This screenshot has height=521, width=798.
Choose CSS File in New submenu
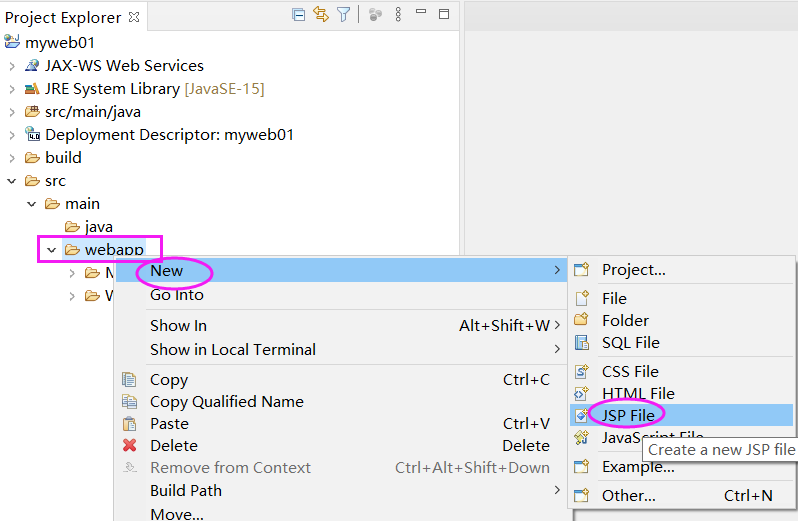[x=681, y=371]
